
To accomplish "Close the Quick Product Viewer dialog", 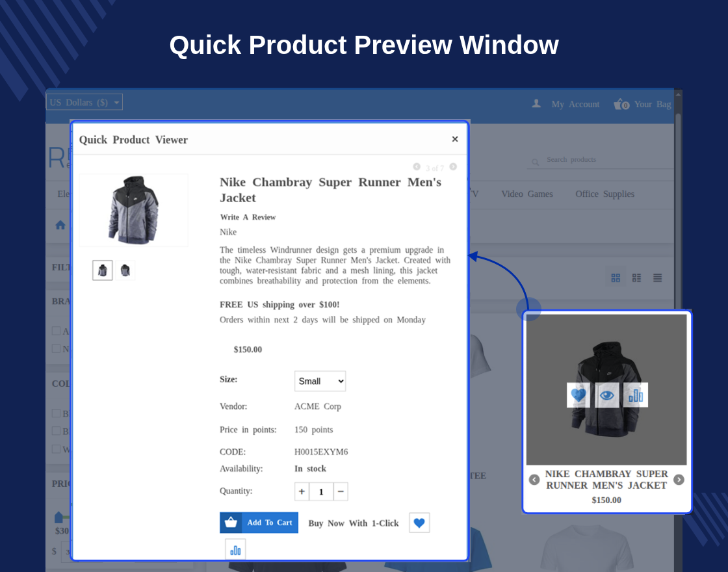I will 455,139.
